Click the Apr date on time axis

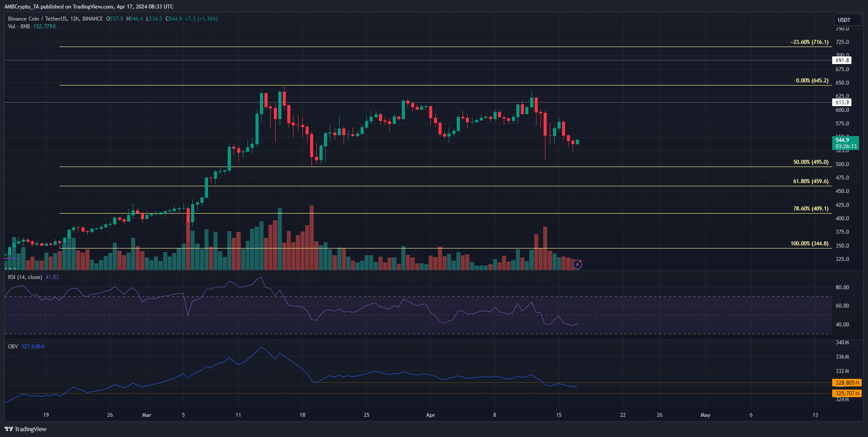click(430, 415)
